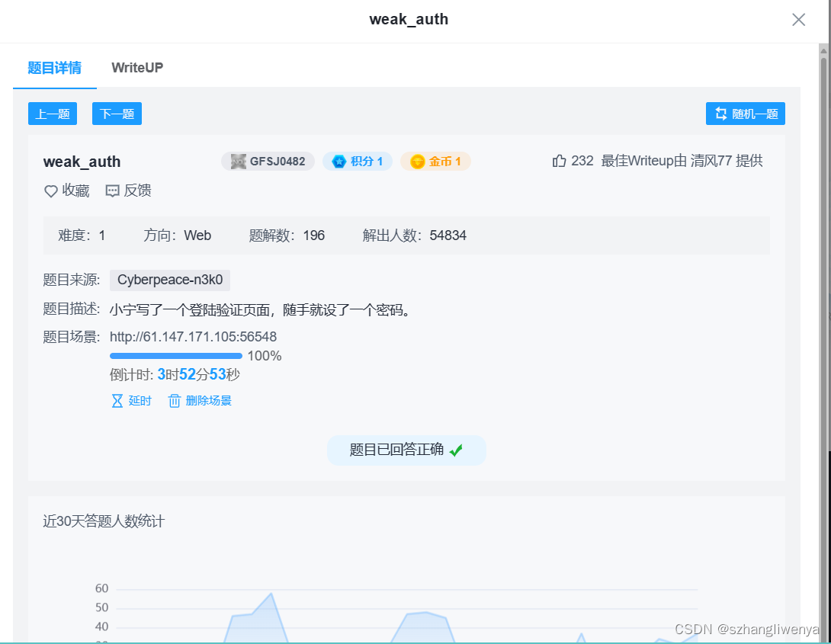Viewport: 831px width, 644px height.
Task: Click the 100% scene progress bar
Action: (x=175, y=355)
